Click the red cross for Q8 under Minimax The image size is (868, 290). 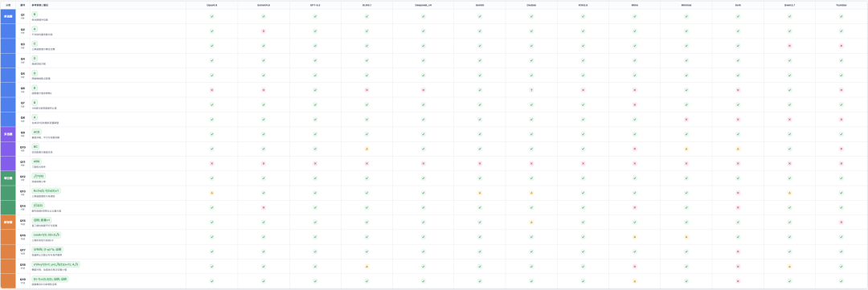(686, 119)
